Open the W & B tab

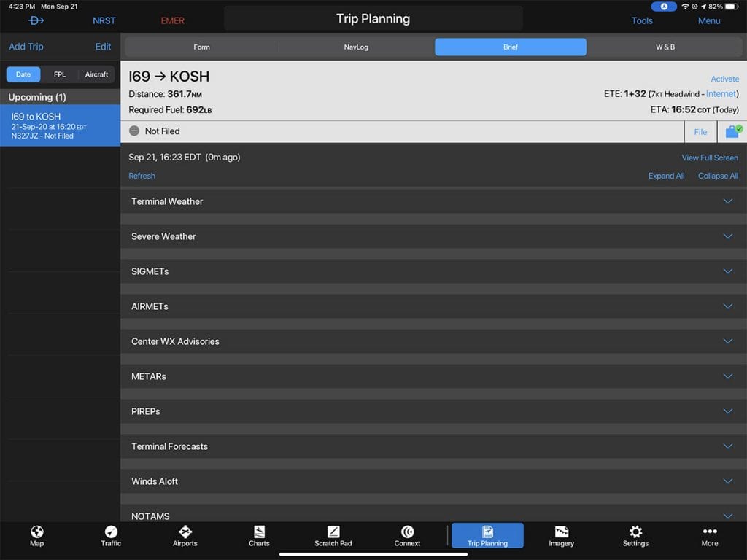(665, 47)
